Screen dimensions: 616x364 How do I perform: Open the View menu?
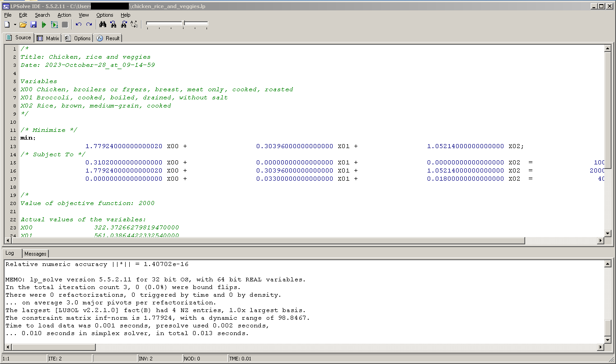click(84, 15)
